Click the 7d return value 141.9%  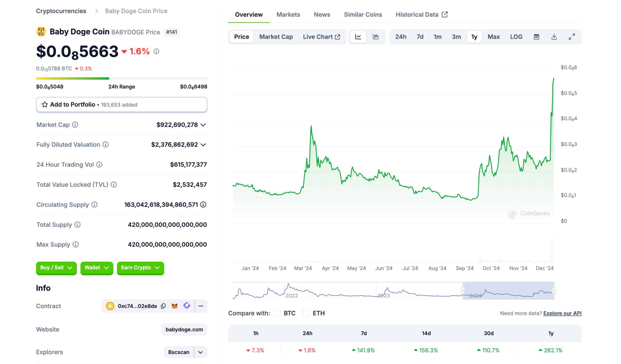pyautogui.click(x=363, y=350)
